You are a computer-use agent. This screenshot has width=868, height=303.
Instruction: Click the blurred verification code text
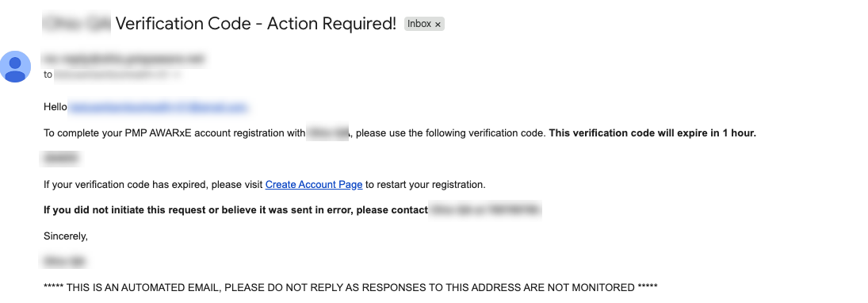[61, 159]
